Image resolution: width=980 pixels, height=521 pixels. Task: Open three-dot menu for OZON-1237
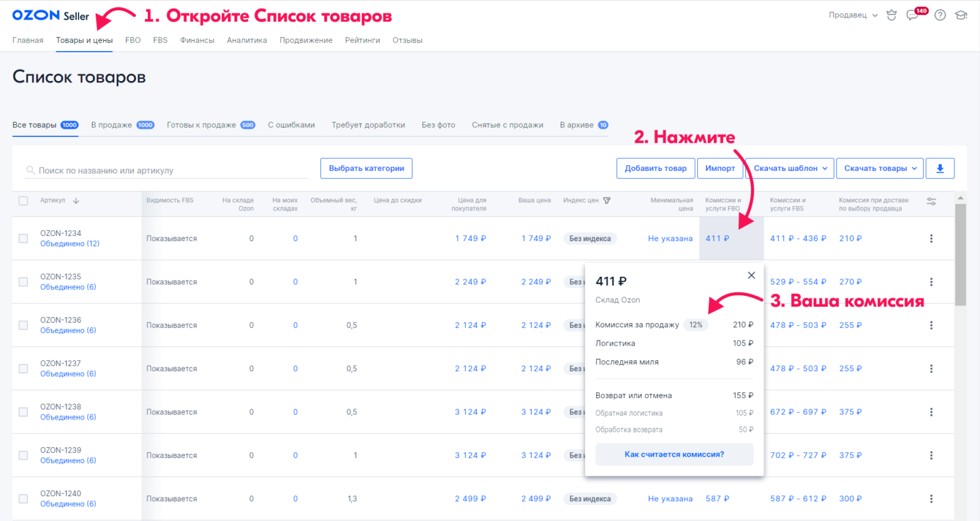(931, 369)
